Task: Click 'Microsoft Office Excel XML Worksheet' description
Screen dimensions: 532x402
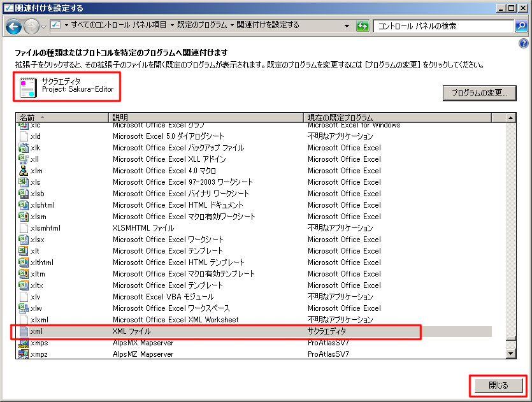Action: pos(176,320)
